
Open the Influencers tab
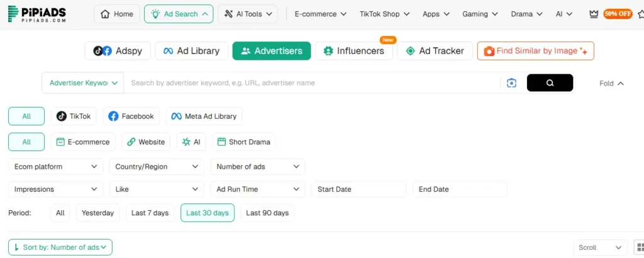(x=354, y=51)
